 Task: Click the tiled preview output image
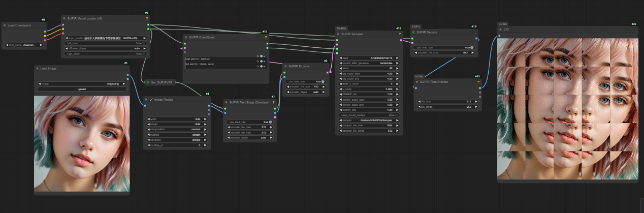(x=567, y=108)
